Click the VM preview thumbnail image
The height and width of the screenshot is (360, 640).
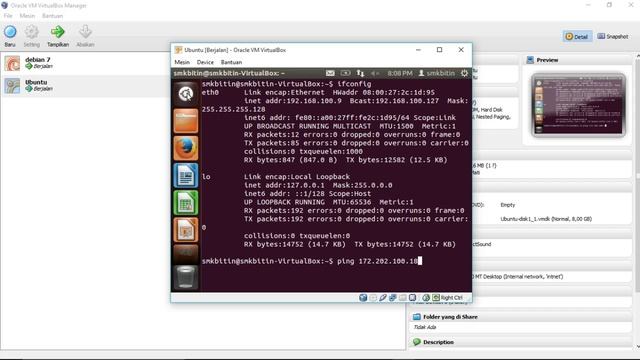[578, 105]
